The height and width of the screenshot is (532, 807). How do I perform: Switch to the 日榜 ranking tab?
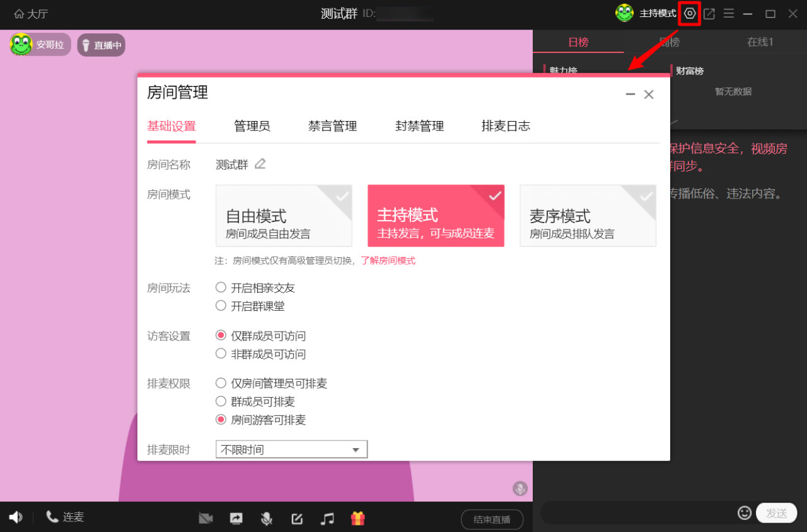click(x=578, y=42)
